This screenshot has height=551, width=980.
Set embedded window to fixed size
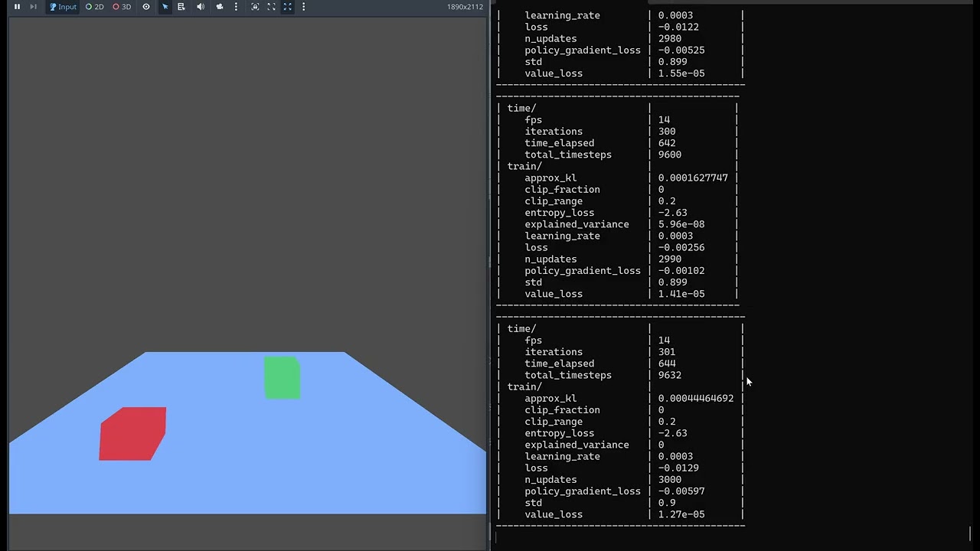pos(255,7)
